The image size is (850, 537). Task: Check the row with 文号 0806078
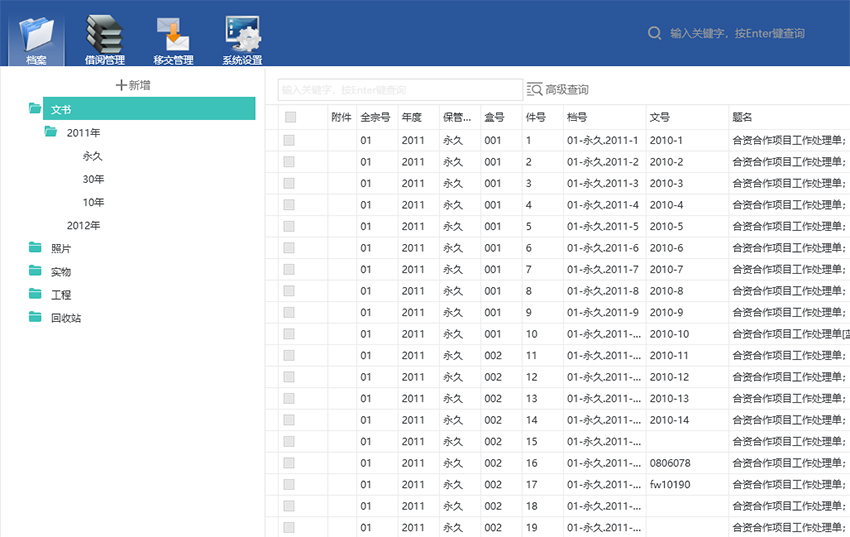pyautogui.click(x=289, y=463)
